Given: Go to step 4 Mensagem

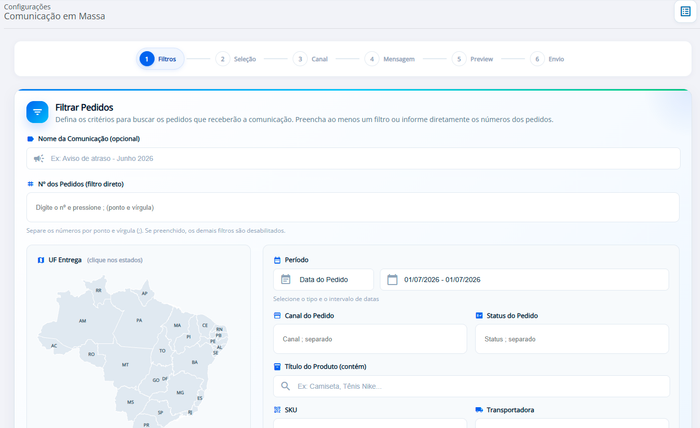Looking at the screenshot, I should coord(390,59).
